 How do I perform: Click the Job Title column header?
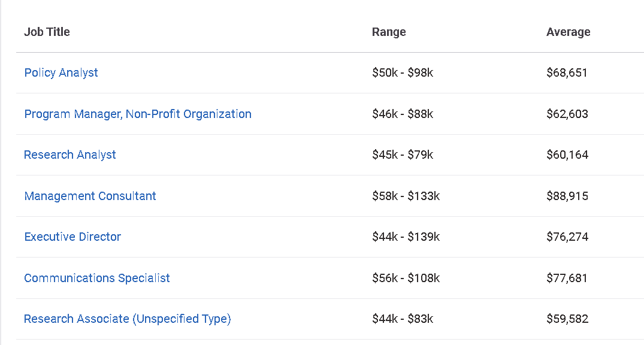click(x=47, y=32)
